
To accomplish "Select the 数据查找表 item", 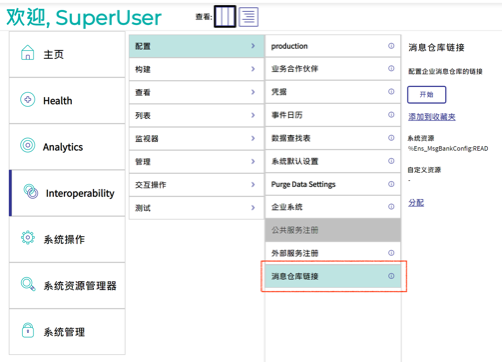I will click(333, 138).
